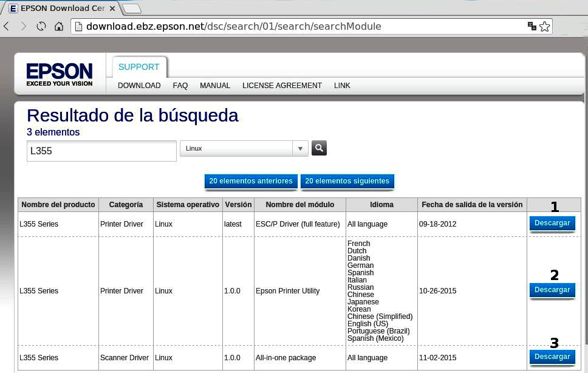Screen dimensions: 588x373
Task: Open the LICENSE AGREEMENT menu item
Action: (282, 86)
